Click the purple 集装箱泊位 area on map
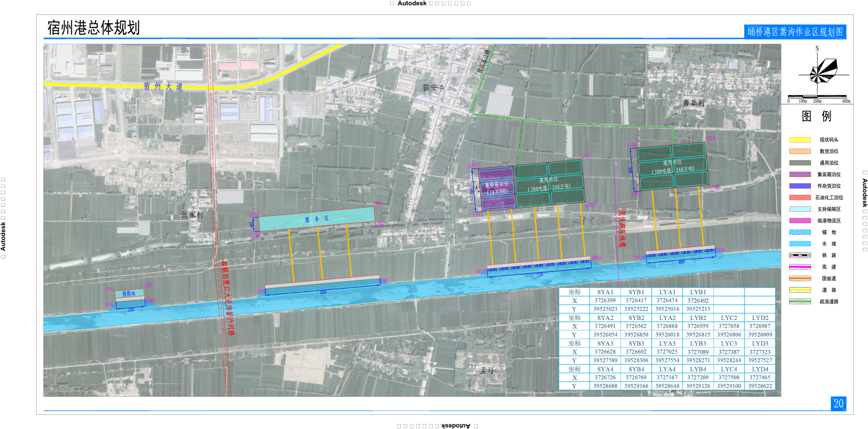 coord(496,188)
